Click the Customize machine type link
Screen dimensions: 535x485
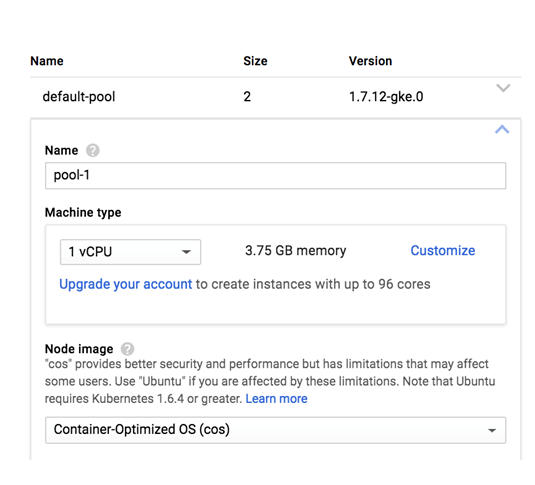(x=443, y=251)
